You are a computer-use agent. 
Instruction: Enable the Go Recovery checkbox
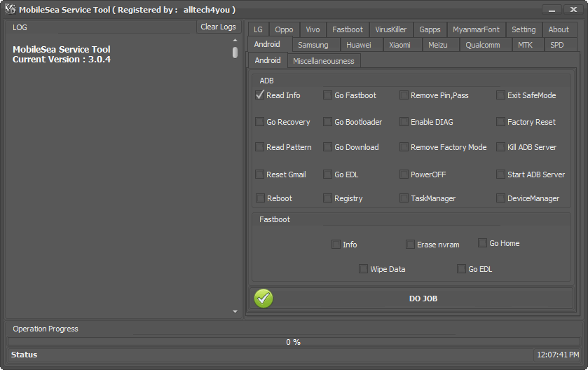(x=259, y=122)
